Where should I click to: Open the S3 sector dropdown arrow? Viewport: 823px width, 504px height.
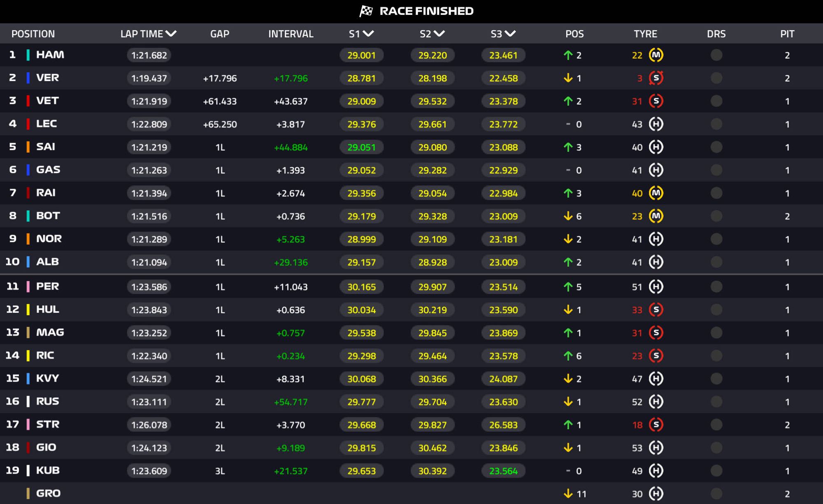click(x=510, y=34)
